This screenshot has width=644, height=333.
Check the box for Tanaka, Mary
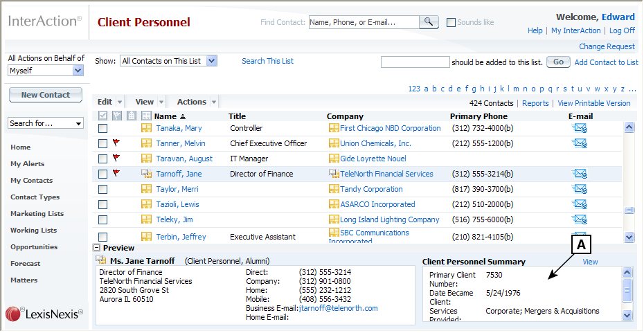[102, 129]
